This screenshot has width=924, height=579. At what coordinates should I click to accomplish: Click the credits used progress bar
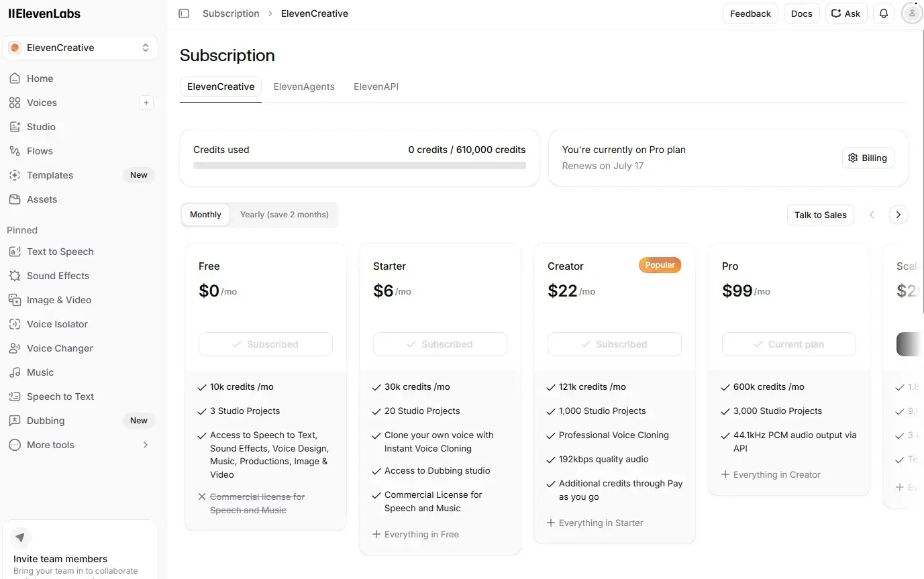360,165
